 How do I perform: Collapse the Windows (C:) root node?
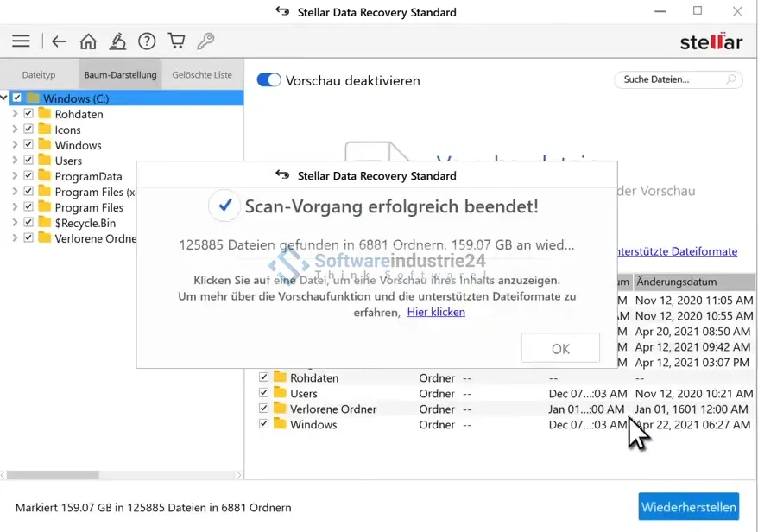point(4,98)
